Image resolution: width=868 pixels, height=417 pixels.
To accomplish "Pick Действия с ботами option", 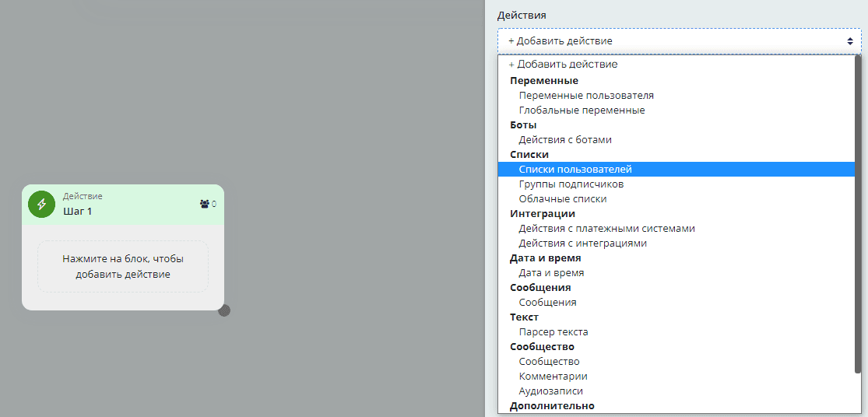I will point(565,140).
